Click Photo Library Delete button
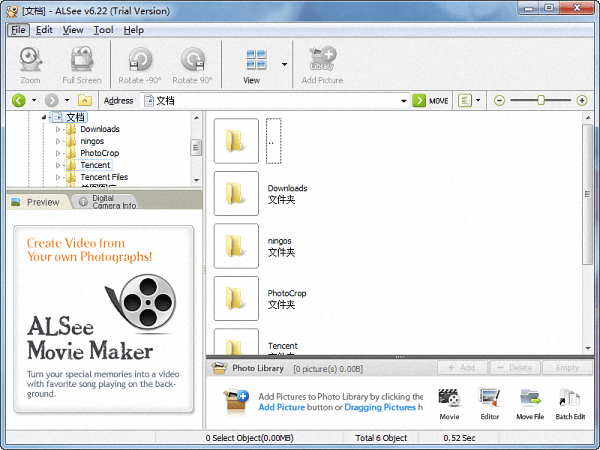Screen dimensions: 600x450 (515, 368)
